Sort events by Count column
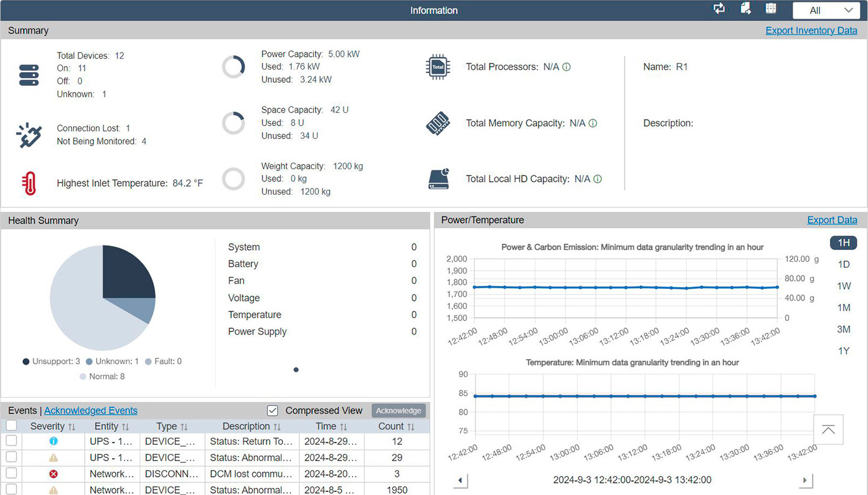This screenshot has height=495, width=868. point(397,426)
